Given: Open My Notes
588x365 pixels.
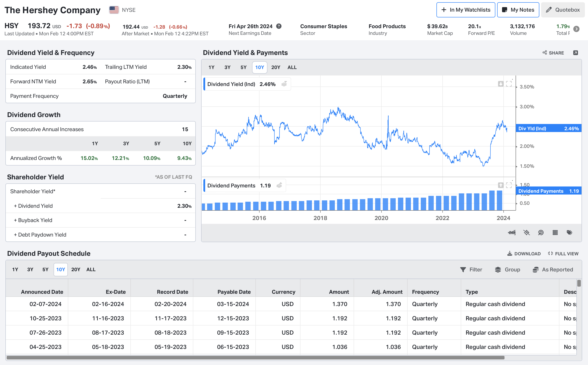Looking at the screenshot, I should [518, 10].
